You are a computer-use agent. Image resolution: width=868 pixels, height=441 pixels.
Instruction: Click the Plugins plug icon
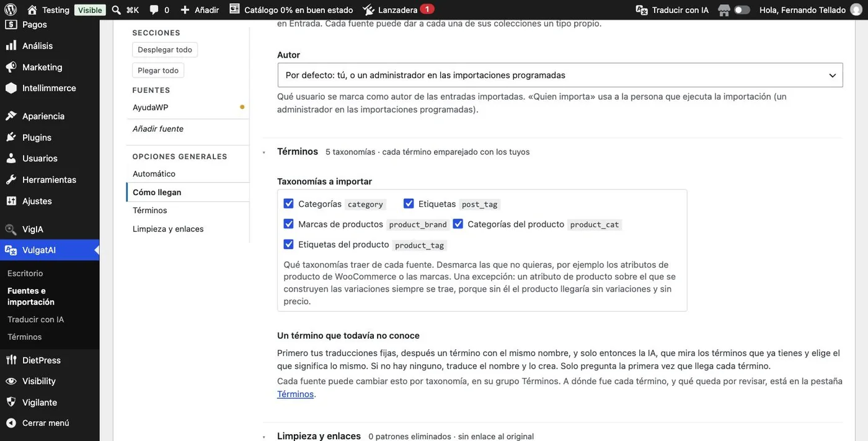[x=11, y=138]
